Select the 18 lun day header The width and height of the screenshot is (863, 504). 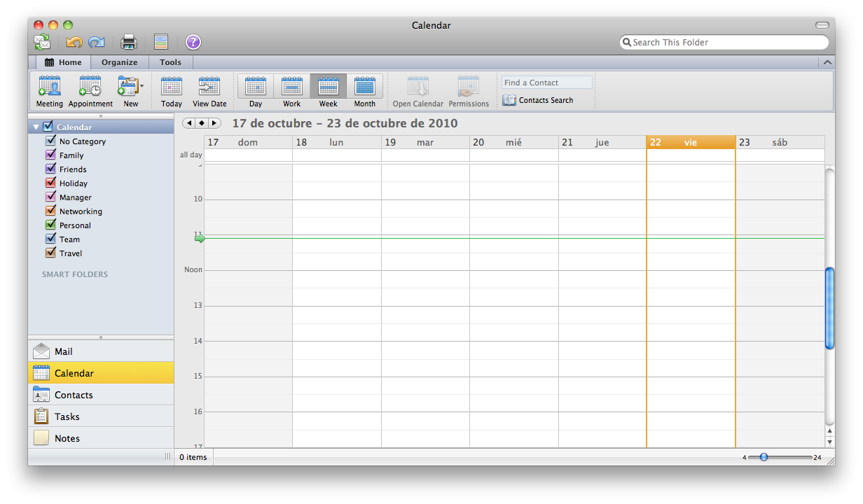tap(337, 142)
